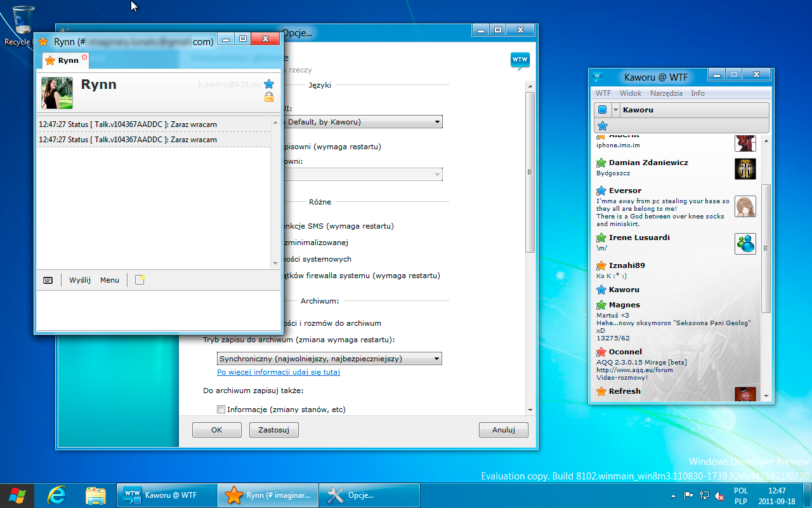Expand the status dropdown arrow next to Kaworu

[615, 110]
